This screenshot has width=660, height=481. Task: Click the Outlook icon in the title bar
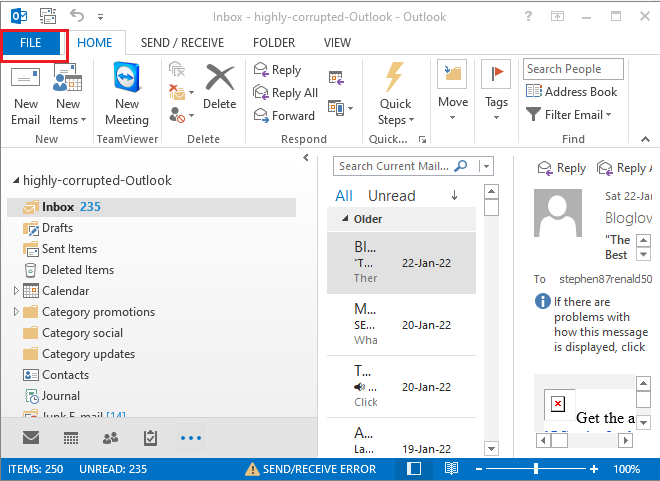click(x=19, y=17)
